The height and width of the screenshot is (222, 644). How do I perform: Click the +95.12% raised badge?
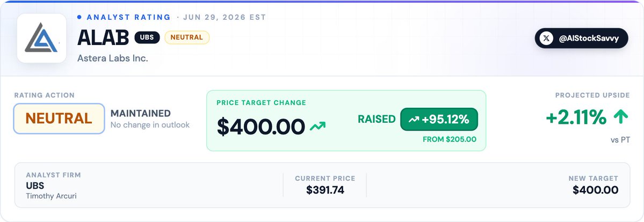coord(439,120)
